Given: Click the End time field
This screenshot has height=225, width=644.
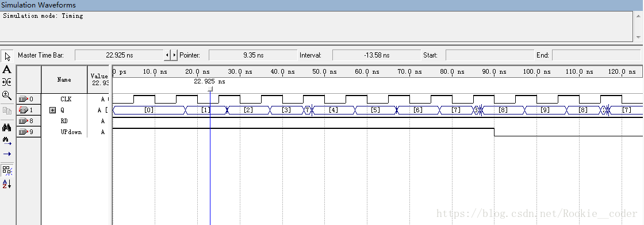Looking at the screenshot, I should pyautogui.click(x=596, y=55).
